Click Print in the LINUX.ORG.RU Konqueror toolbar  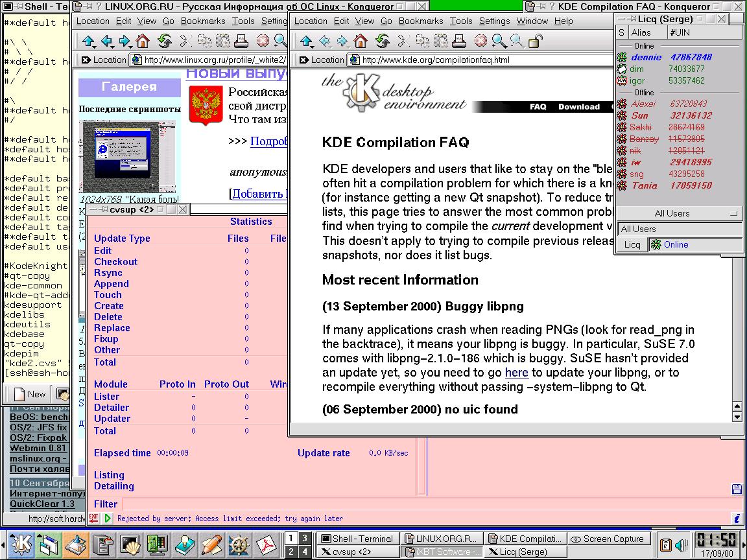[x=241, y=41]
